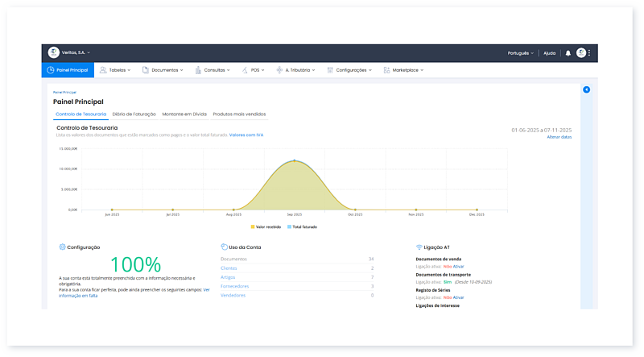Click the notifications bell icon
This screenshot has width=644, height=357.
coord(568,53)
